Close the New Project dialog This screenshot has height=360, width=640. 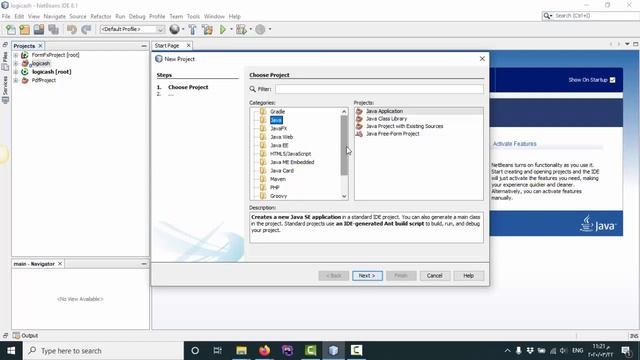(x=482, y=59)
